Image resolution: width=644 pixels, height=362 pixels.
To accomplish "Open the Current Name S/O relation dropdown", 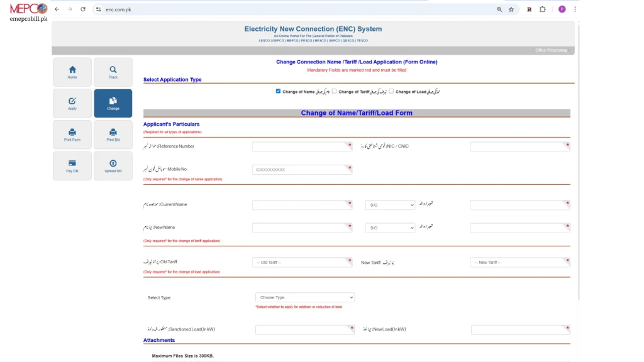I will coord(390,205).
